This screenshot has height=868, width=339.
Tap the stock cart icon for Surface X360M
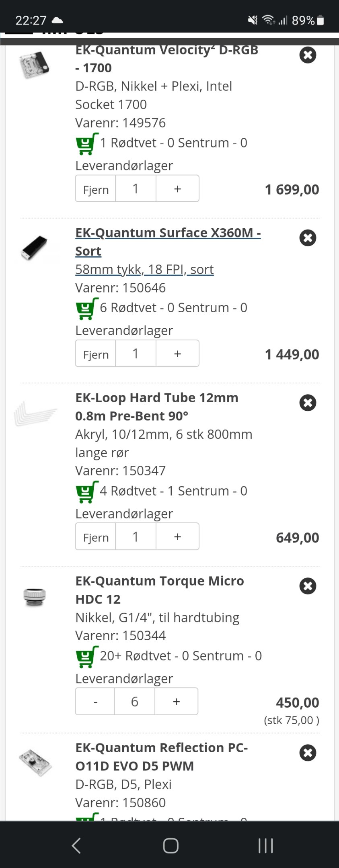(x=87, y=309)
